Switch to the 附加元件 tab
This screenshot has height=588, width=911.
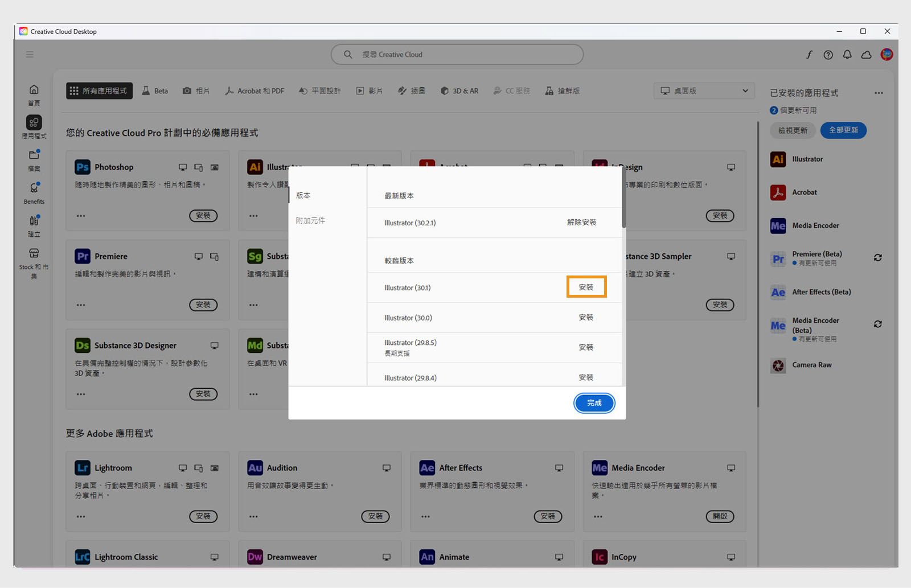310,220
